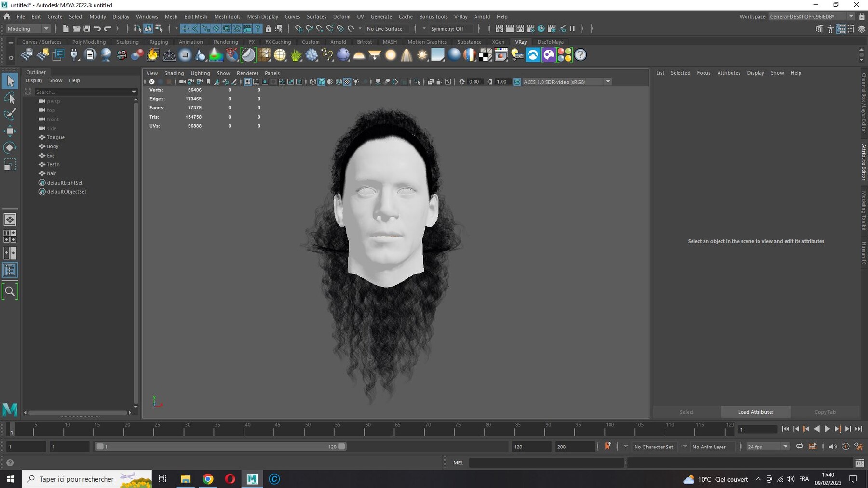Image resolution: width=868 pixels, height=488 pixels.
Task: Switch to the XGen shelf tab
Action: tap(498, 42)
